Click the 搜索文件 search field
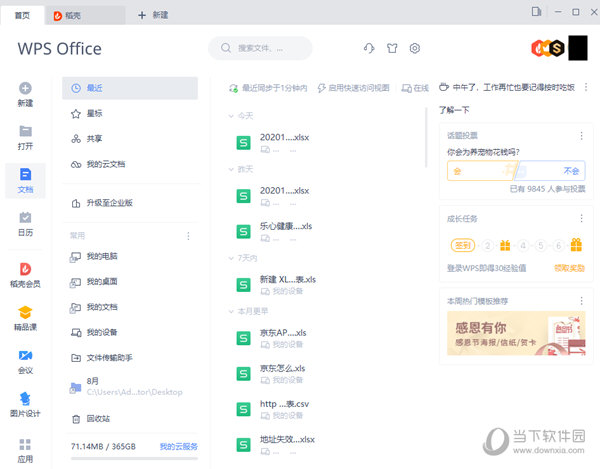 pyautogui.click(x=260, y=48)
